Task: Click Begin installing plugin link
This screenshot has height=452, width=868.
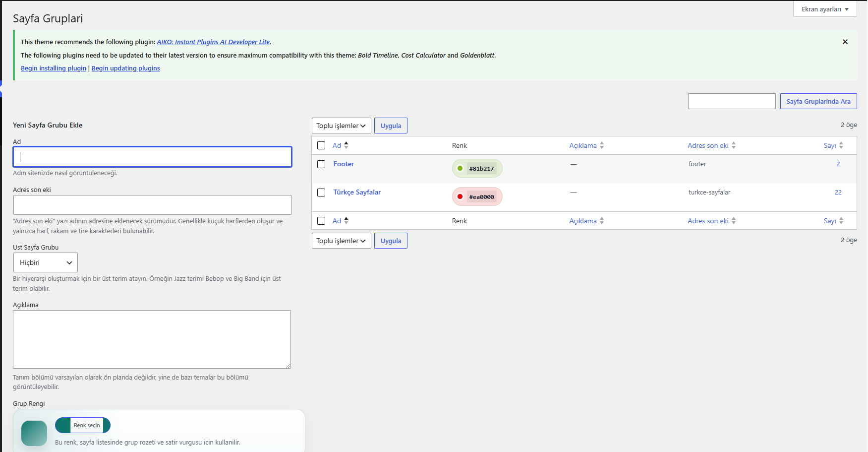Action: pyautogui.click(x=54, y=68)
